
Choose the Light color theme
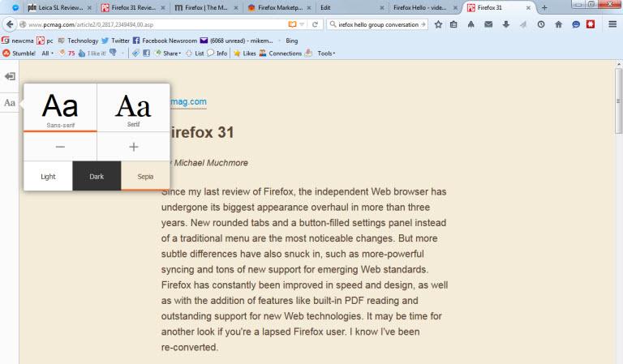click(48, 176)
